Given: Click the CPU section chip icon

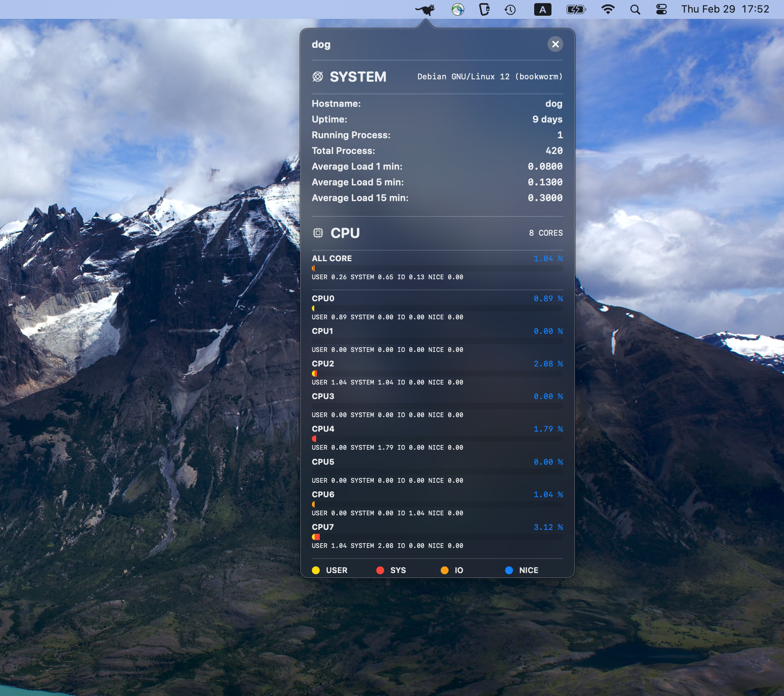Looking at the screenshot, I should point(319,233).
